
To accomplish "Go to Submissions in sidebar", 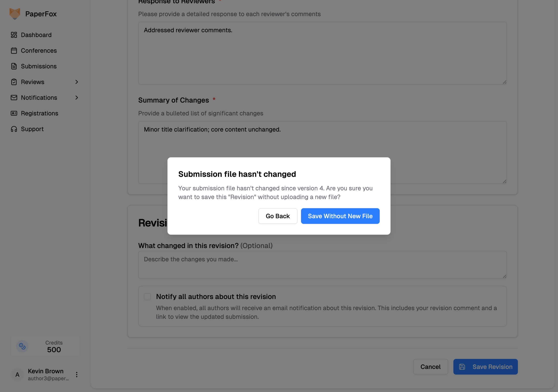I will pyautogui.click(x=39, y=66).
